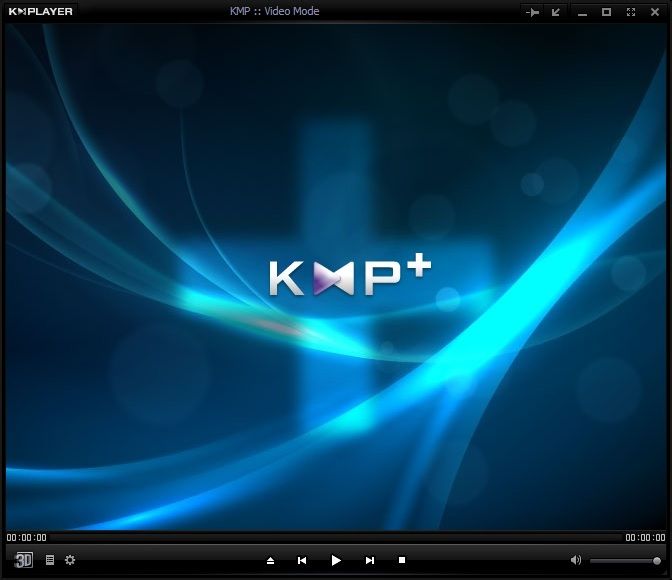Skip to the previous track

tap(302, 560)
